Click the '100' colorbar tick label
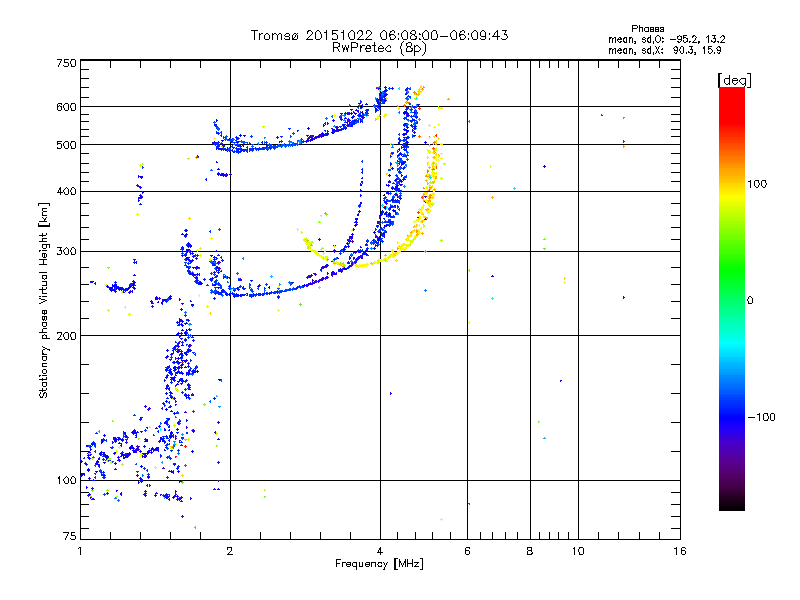This screenshot has height=600, width=800. [757, 184]
